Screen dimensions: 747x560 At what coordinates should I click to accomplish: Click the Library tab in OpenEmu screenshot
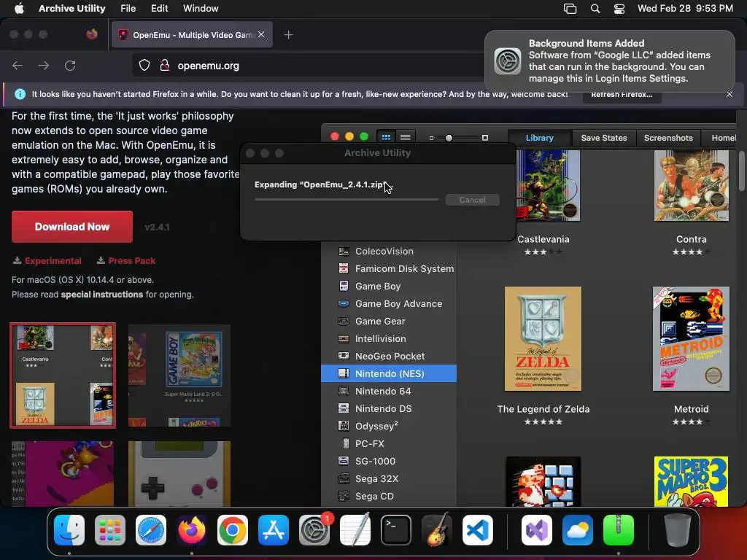point(539,138)
